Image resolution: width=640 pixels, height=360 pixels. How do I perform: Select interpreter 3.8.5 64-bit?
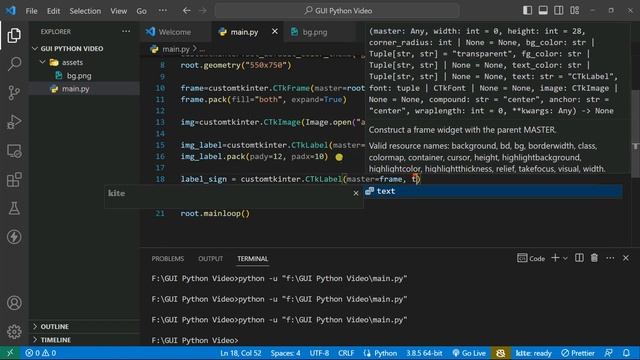coord(424,353)
